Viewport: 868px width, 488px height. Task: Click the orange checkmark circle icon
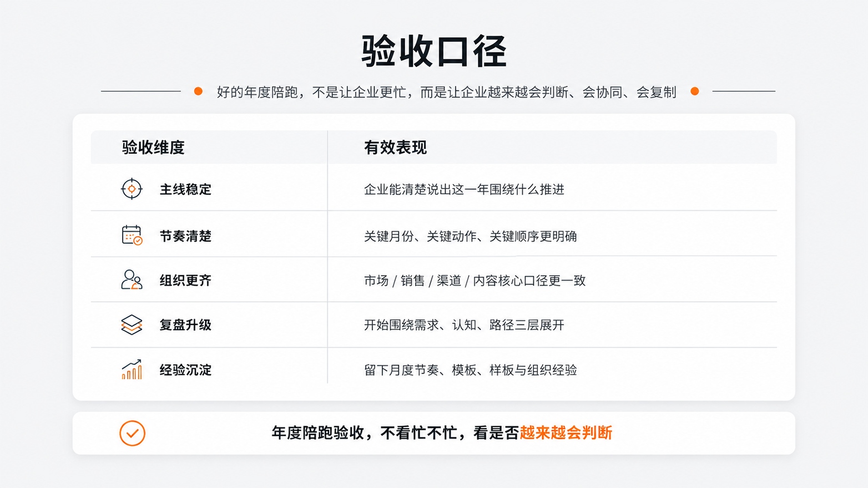(132, 433)
